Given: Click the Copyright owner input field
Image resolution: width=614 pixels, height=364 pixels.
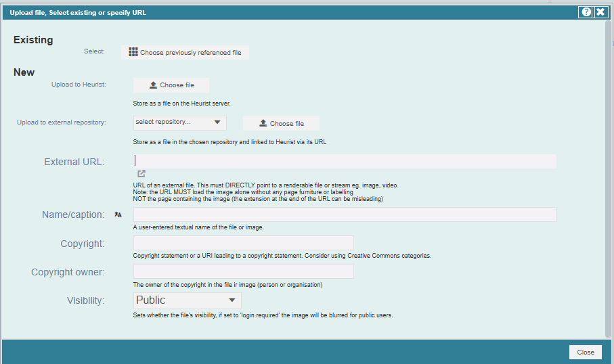Looking at the screenshot, I should (x=244, y=271).
